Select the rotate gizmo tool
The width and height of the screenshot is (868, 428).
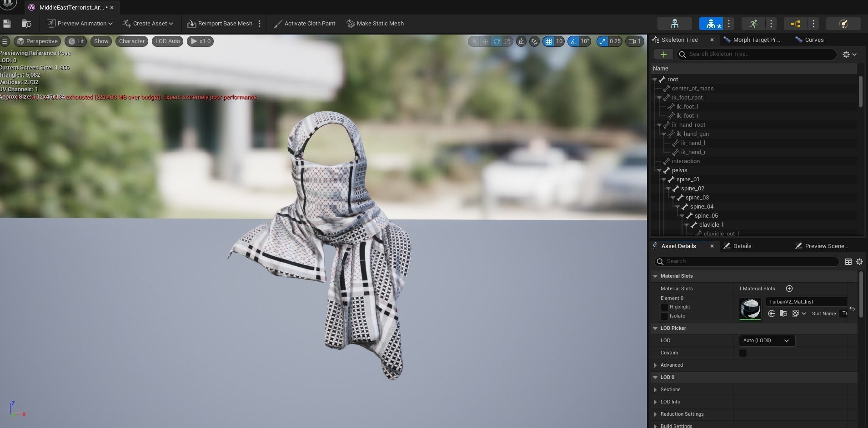click(496, 41)
